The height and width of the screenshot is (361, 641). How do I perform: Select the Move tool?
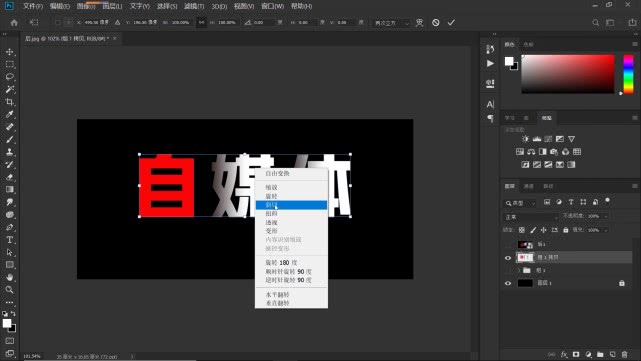10,52
